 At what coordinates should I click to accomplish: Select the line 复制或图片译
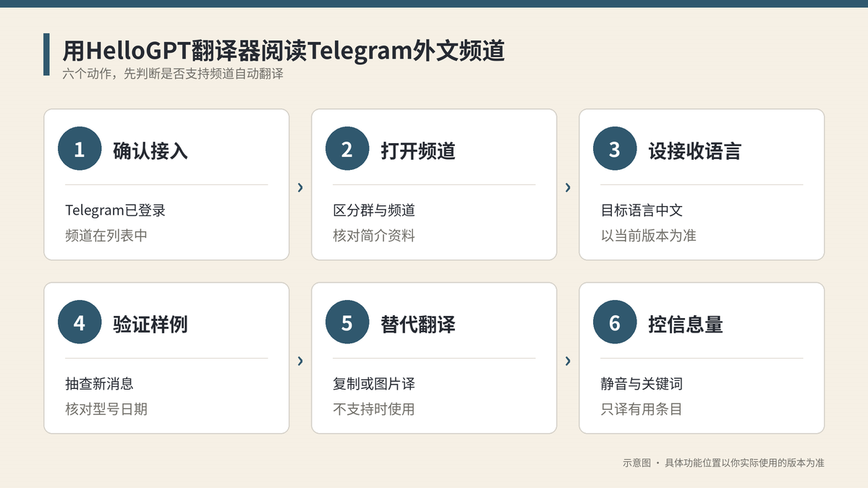tap(374, 384)
